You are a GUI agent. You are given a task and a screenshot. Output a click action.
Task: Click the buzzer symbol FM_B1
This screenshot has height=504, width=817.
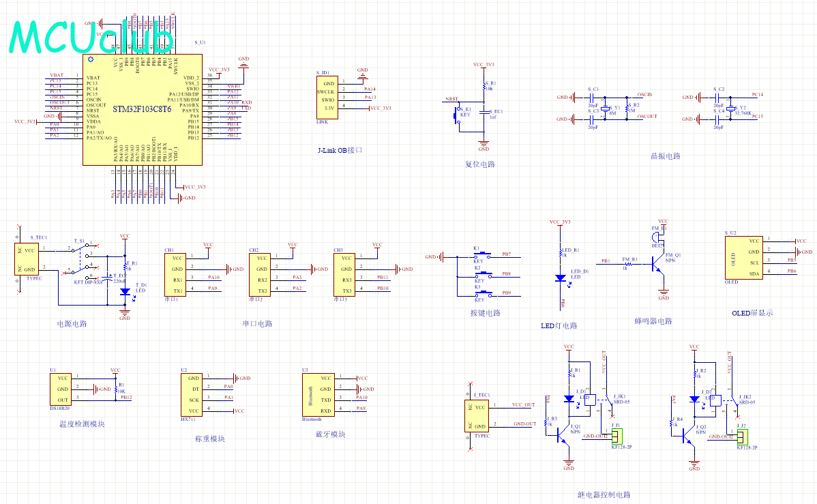(658, 235)
